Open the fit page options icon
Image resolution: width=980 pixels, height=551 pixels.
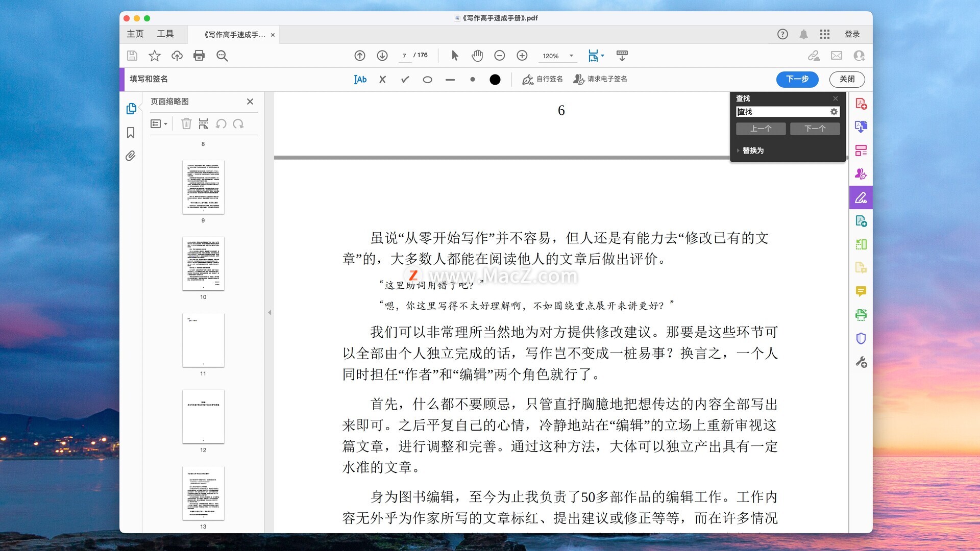pyautogui.click(x=596, y=56)
